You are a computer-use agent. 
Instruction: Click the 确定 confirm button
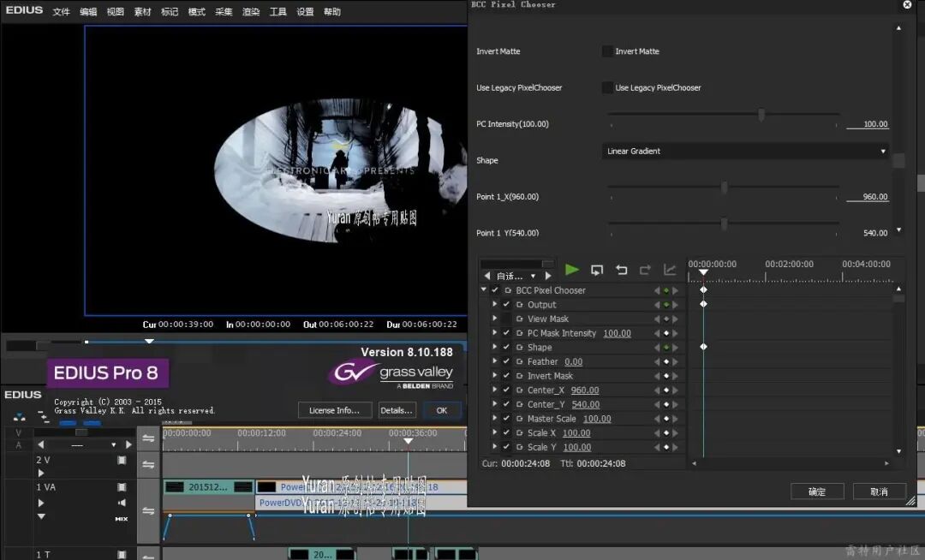point(816,491)
